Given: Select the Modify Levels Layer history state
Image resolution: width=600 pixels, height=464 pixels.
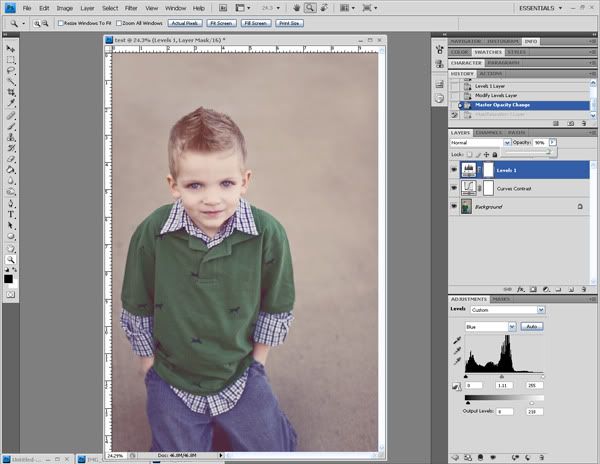Looking at the screenshot, I should (494, 93).
